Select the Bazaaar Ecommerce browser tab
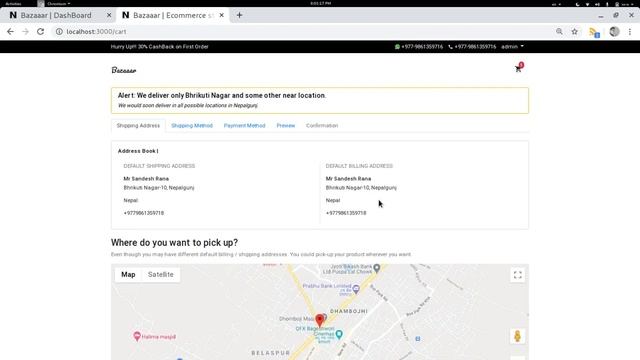The width and height of the screenshot is (640, 360). [173, 15]
